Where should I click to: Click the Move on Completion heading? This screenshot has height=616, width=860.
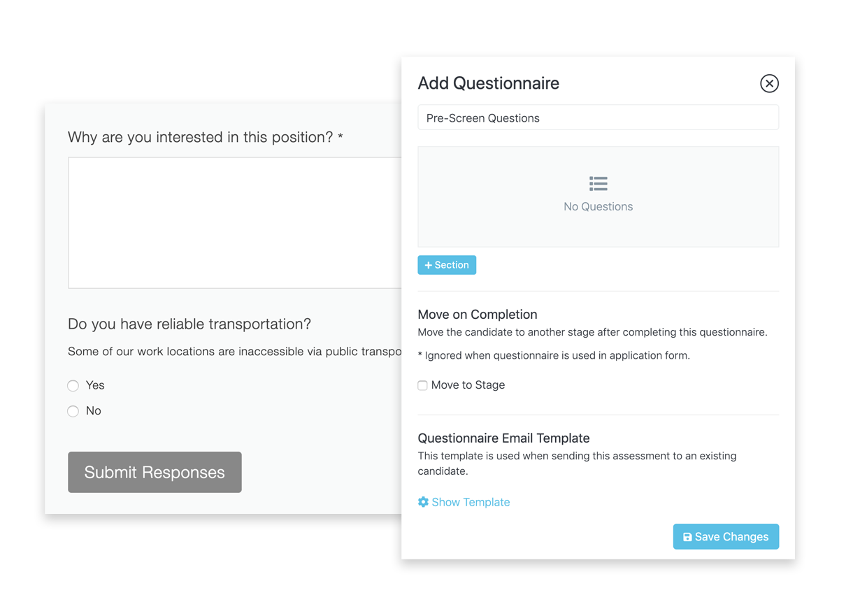pyautogui.click(x=478, y=315)
